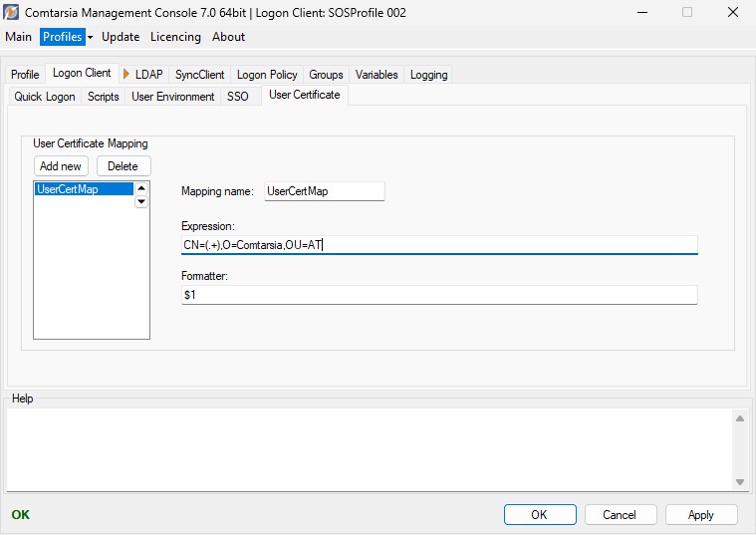
Task: Move UserCertMap up with the up arrow
Action: 141,188
